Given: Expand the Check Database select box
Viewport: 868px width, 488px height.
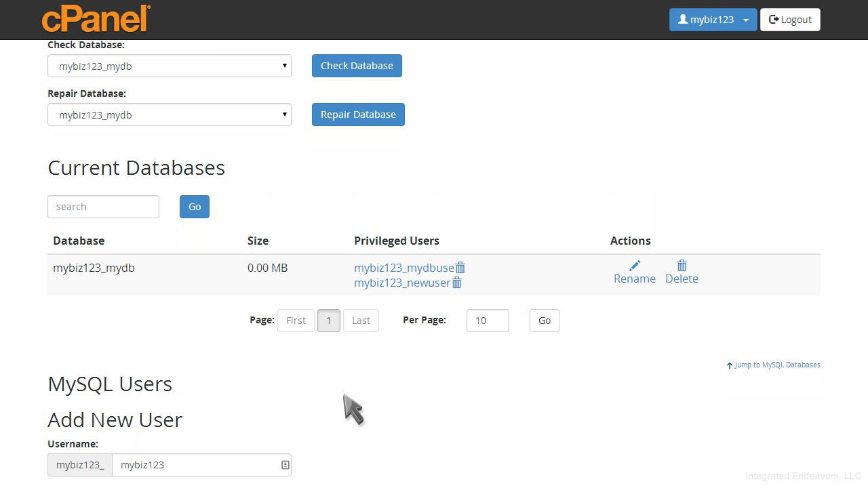Looking at the screenshot, I should [170, 66].
